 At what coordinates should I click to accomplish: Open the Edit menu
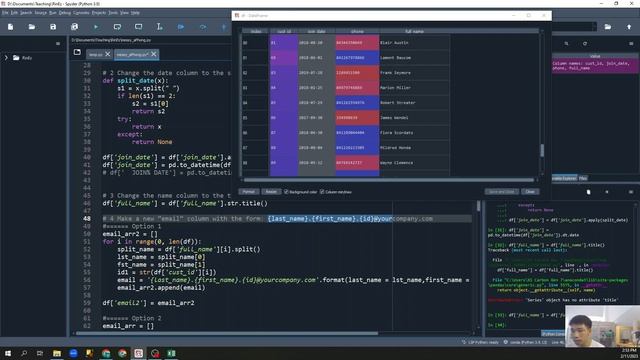click(14, 13)
